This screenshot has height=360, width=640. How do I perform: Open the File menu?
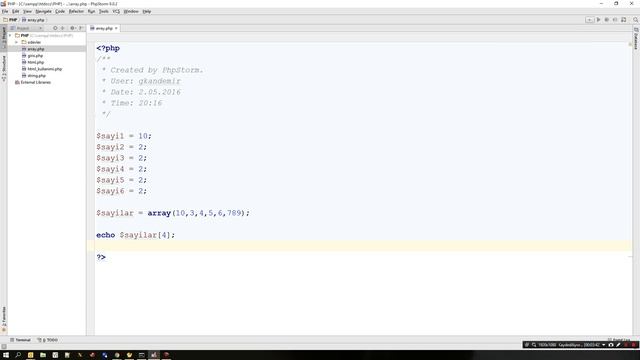tap(5, 11)
